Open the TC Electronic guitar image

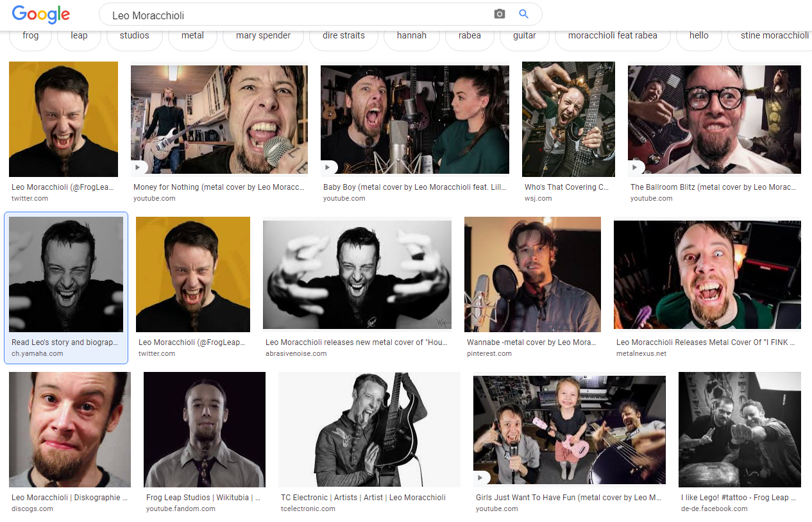(369, 430)
